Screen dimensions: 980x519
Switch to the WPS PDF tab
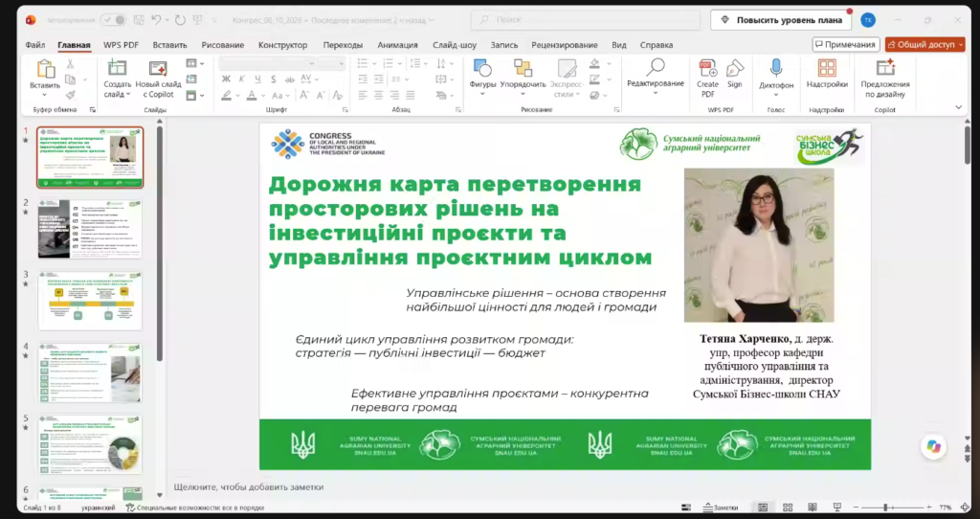(x=121, y=45)
